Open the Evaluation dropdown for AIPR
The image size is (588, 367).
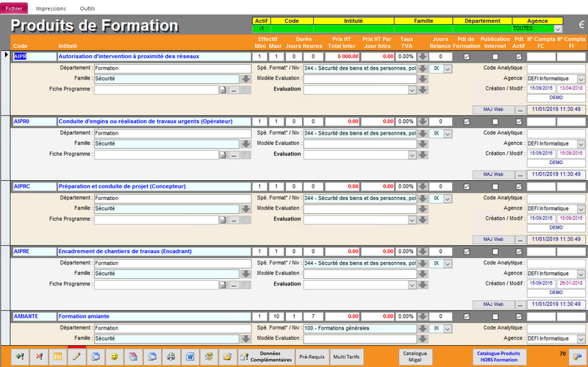coord(412,90)
